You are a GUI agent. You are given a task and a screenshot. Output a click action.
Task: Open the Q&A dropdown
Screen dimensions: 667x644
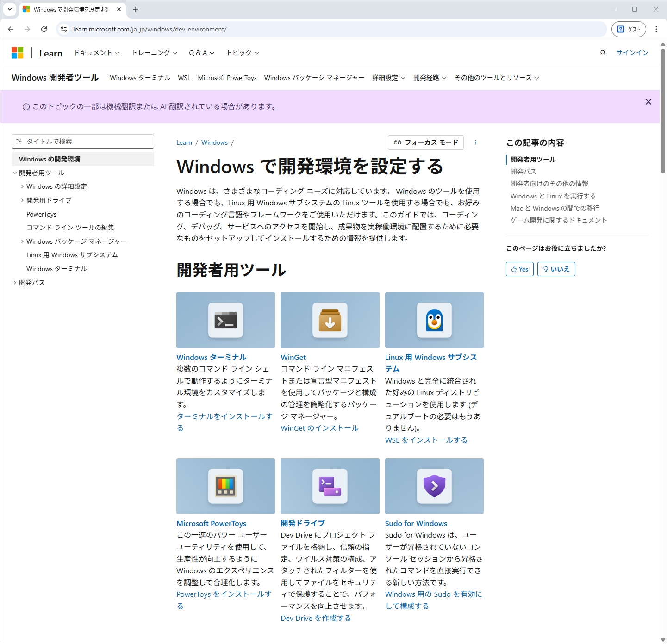pyautogui.click(x=201, y=53)
